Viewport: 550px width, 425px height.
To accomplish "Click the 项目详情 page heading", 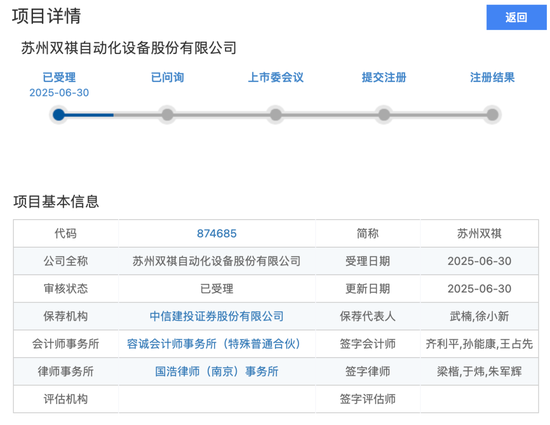I will pyautogui.click(x=47, y=16).
